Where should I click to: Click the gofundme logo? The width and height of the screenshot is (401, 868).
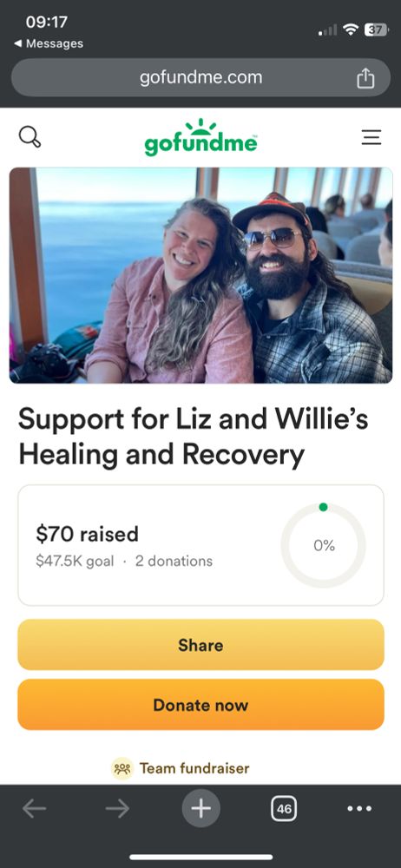click(200, 137)
